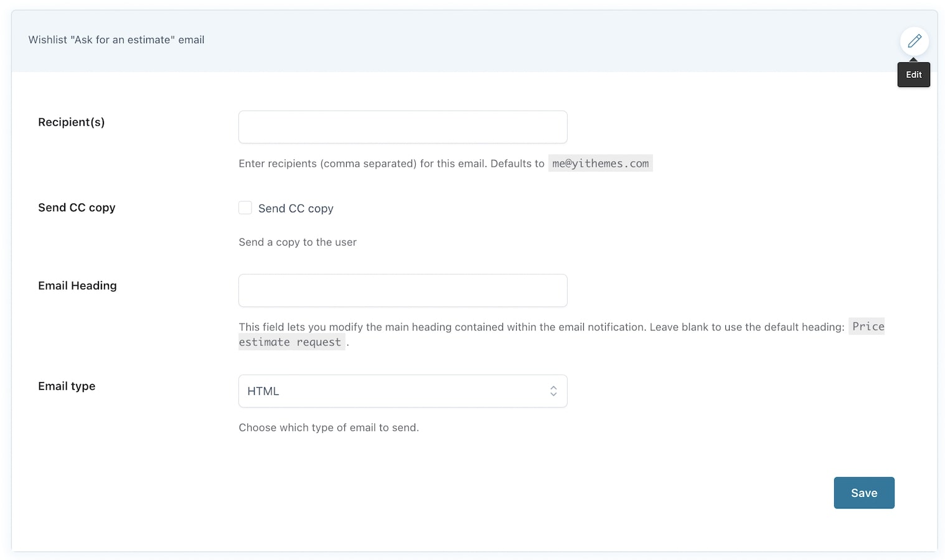The image size is (945, 560).
Task: Click the 'Choose which type of email to send.' text
Action: (x=329, y=427)
